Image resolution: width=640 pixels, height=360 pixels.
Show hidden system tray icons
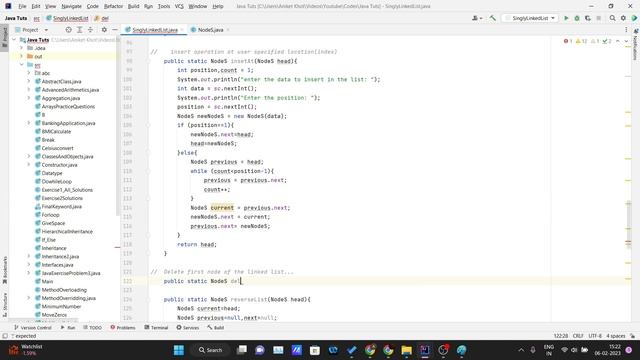pos(521,350)
